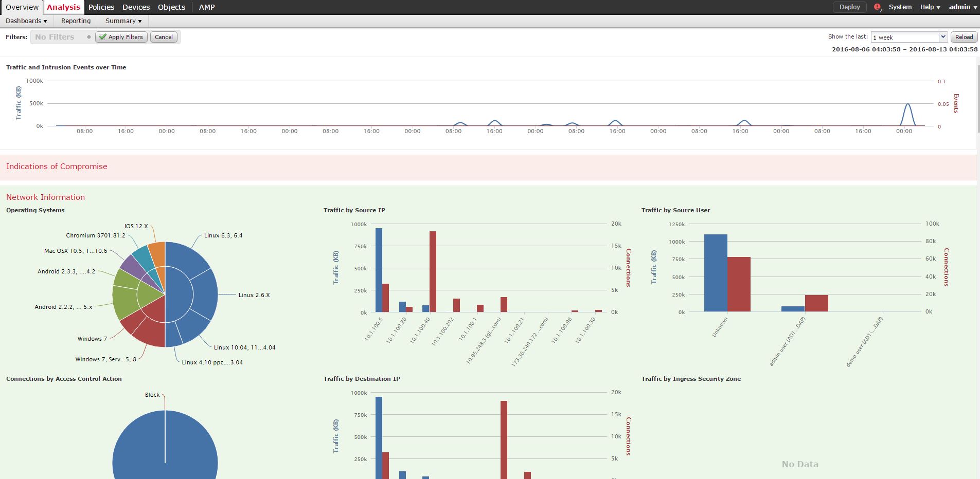
Task: Select the Linux 6.3, 6.4 pie label
Action: click(x=223, y=235)
